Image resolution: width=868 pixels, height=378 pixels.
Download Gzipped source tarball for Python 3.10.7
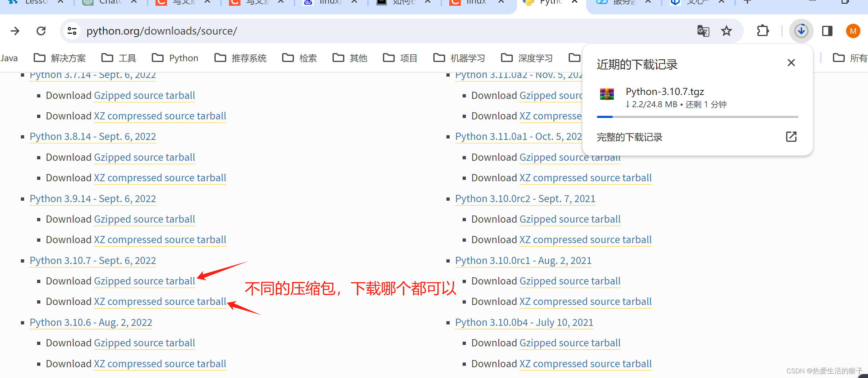click(x=144, y=281)
